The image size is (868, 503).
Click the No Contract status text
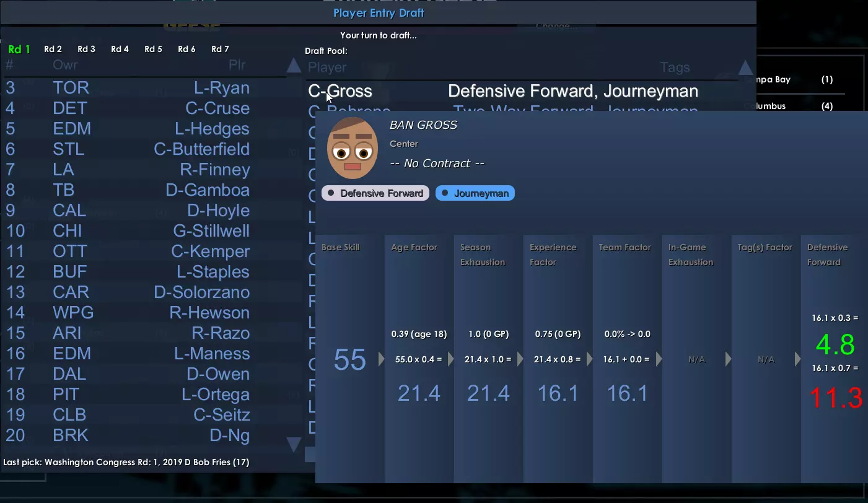tap(437, 164)
